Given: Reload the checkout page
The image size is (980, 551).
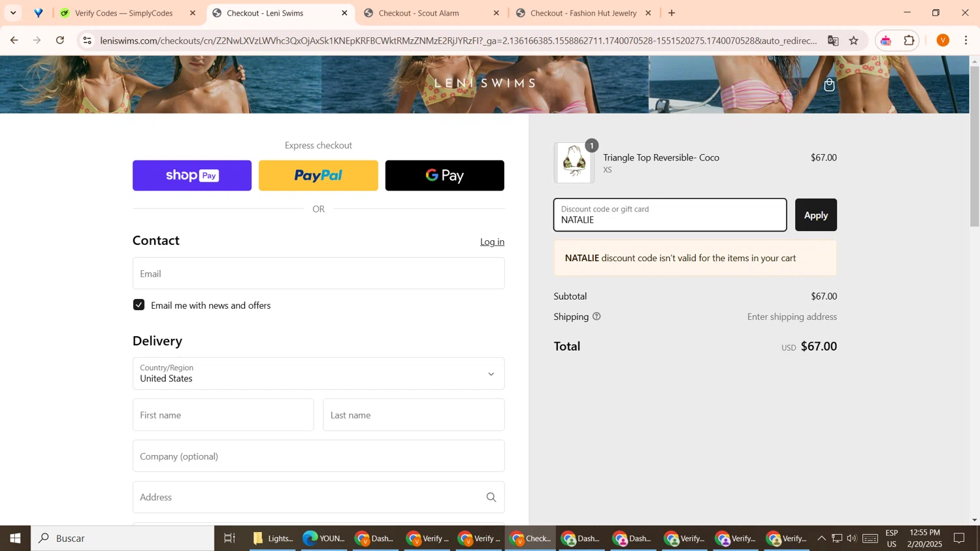Looking at the screenshot, I should 60,40.
